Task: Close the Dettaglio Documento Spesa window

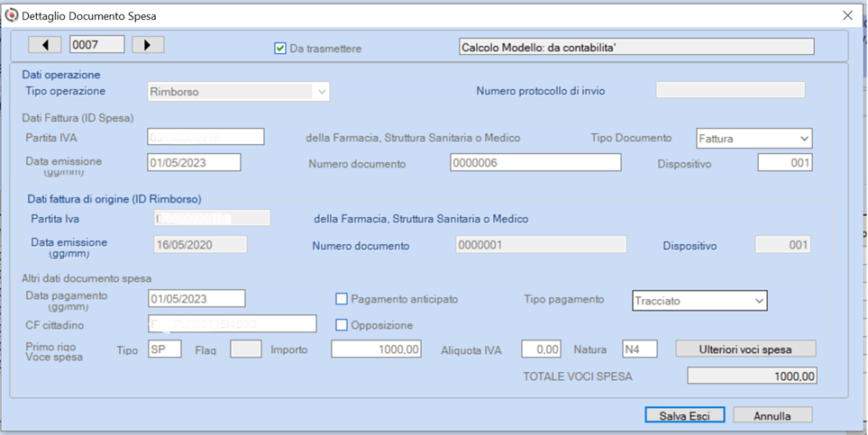Action: click(x=847, y=15)
